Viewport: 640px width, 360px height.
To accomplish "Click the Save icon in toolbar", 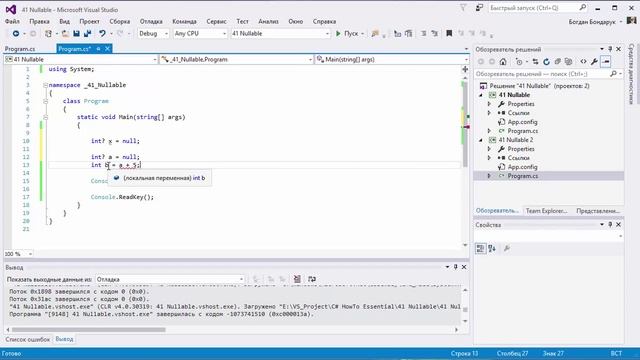I will point(76,33).
